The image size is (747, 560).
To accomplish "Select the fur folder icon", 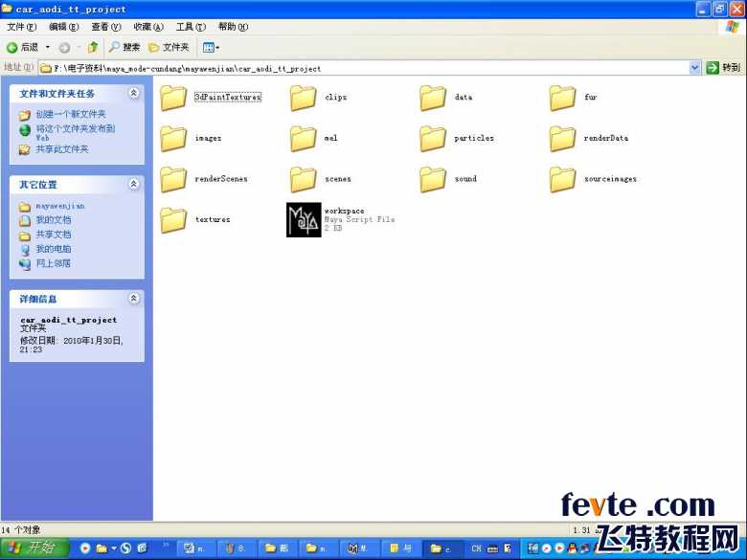I will coord(562,98).
